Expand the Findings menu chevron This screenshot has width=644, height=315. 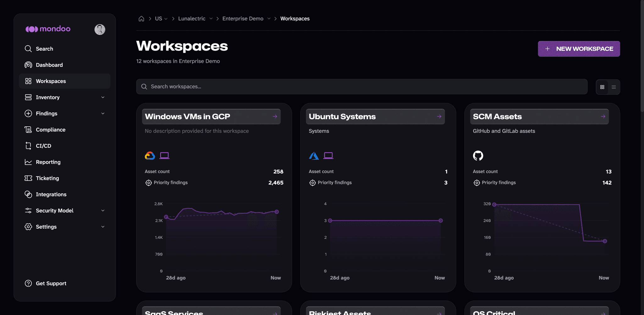(x=103, y=113)
